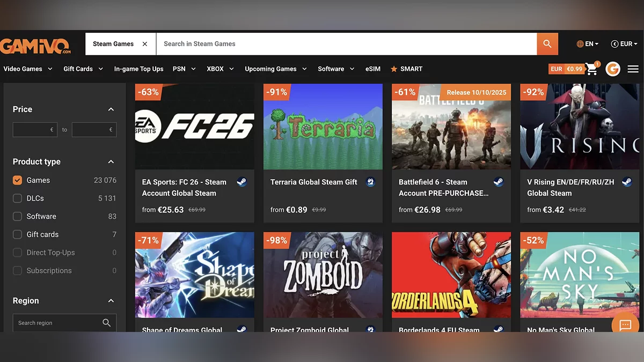Click the Steam gift icon on Project Zomboid
The image size is (644, 362).
pos(370,329)
